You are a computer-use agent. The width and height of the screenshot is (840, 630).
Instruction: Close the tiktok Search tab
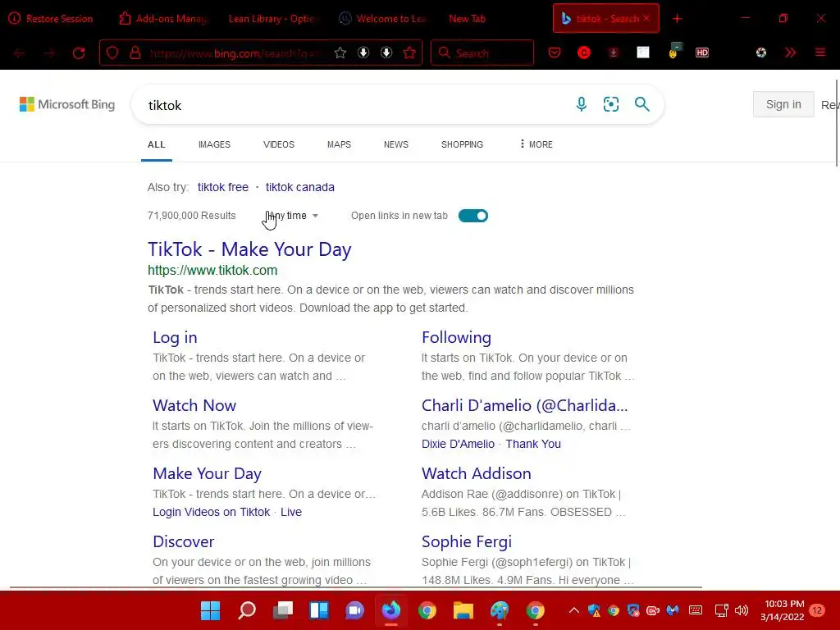646,18
